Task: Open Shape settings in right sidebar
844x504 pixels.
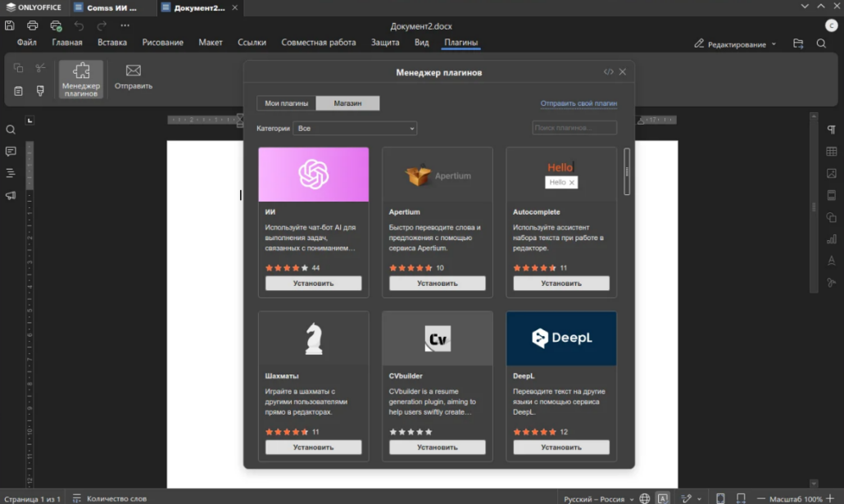Action: [x=832, y=217]
